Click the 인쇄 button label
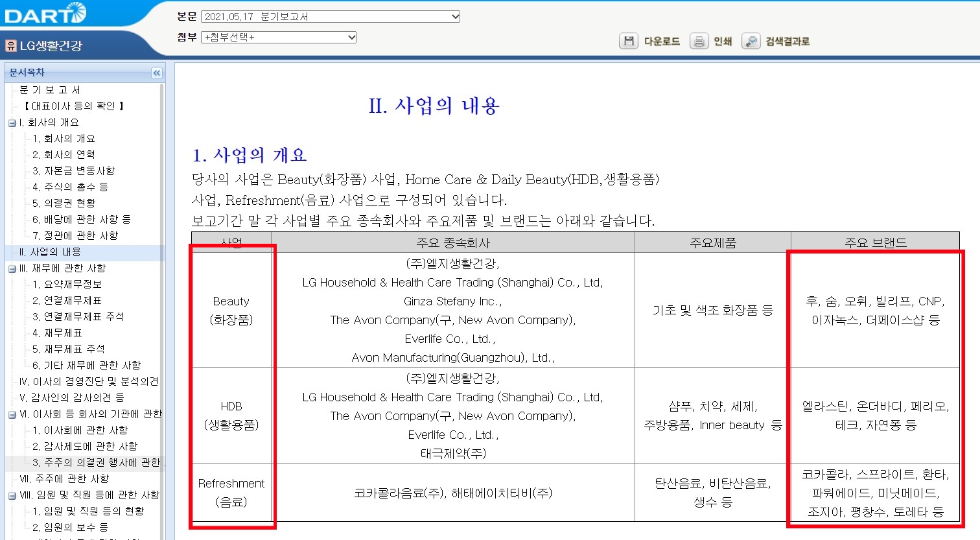This screenshot has height=540, width=980. point(723,41)
